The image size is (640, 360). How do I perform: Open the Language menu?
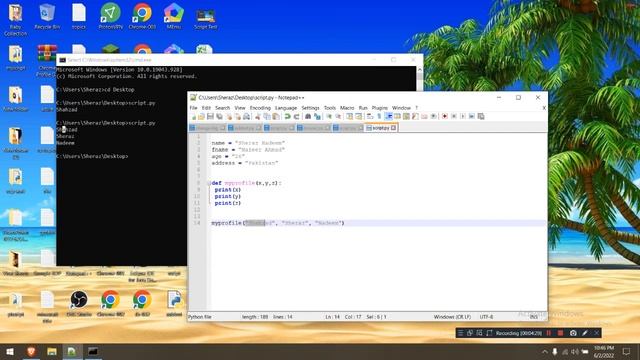coord(286,108)
